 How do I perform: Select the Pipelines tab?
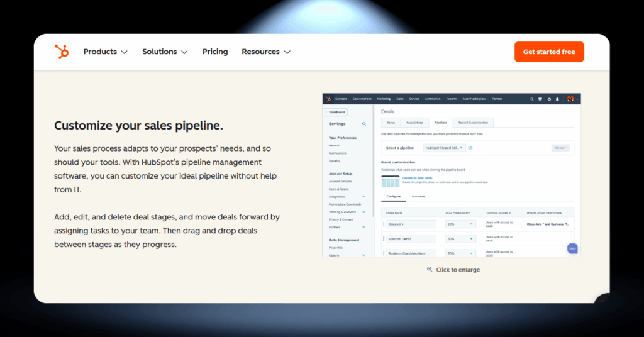pos(441,123)
